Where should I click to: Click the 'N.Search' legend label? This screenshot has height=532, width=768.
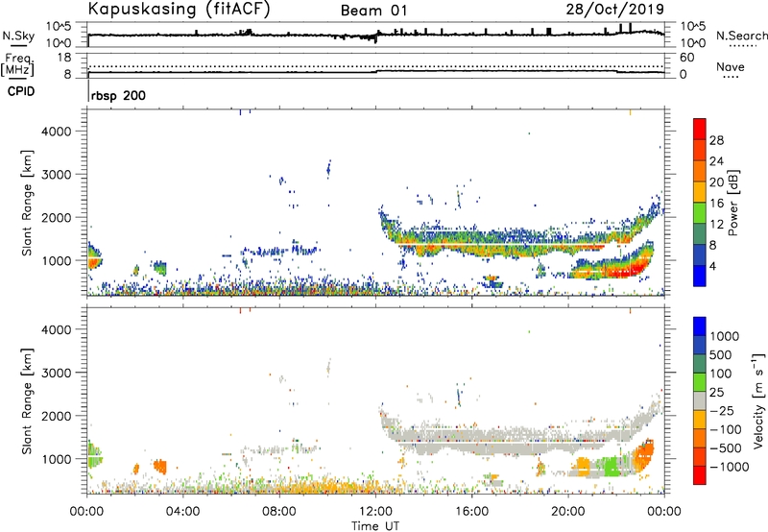tap(741, 36)
